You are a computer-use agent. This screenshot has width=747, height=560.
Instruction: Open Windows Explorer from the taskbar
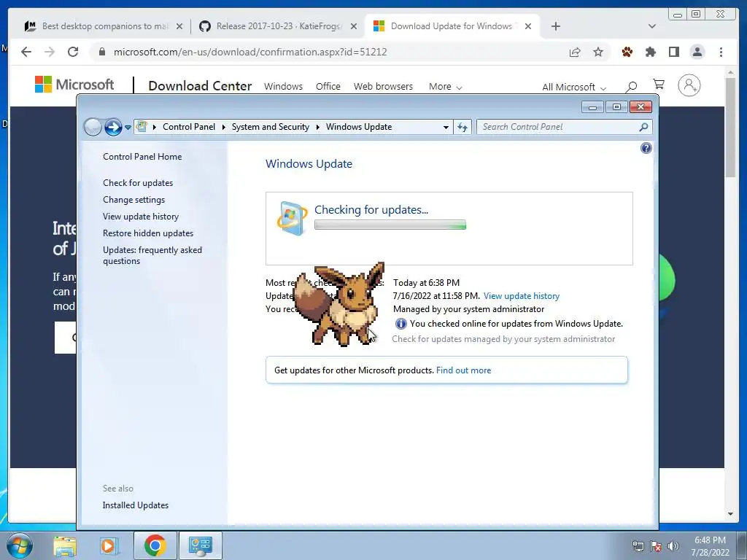click(65, 545)
